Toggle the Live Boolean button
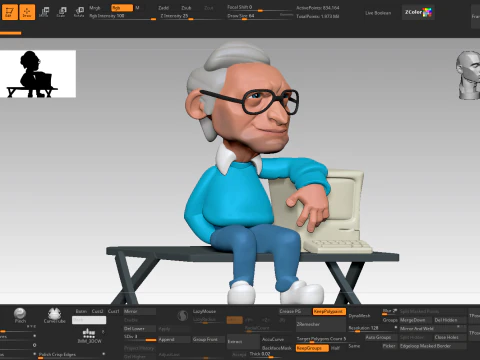 tap(378, 13)
